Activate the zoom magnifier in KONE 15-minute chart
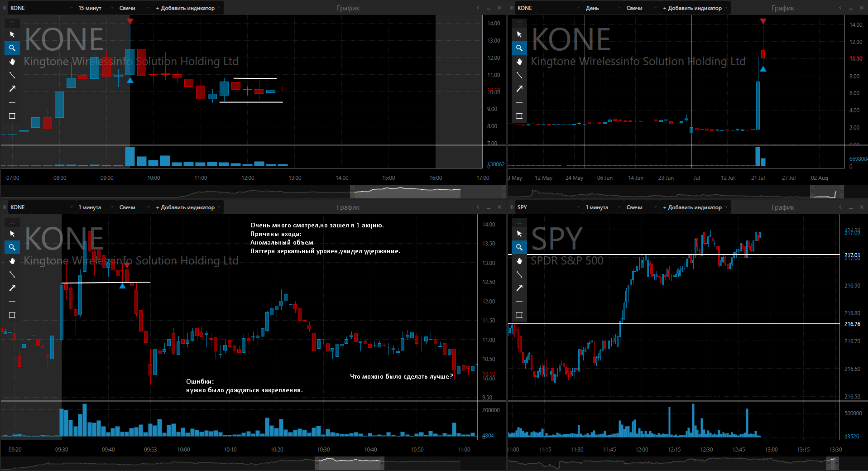 [12, 48]
